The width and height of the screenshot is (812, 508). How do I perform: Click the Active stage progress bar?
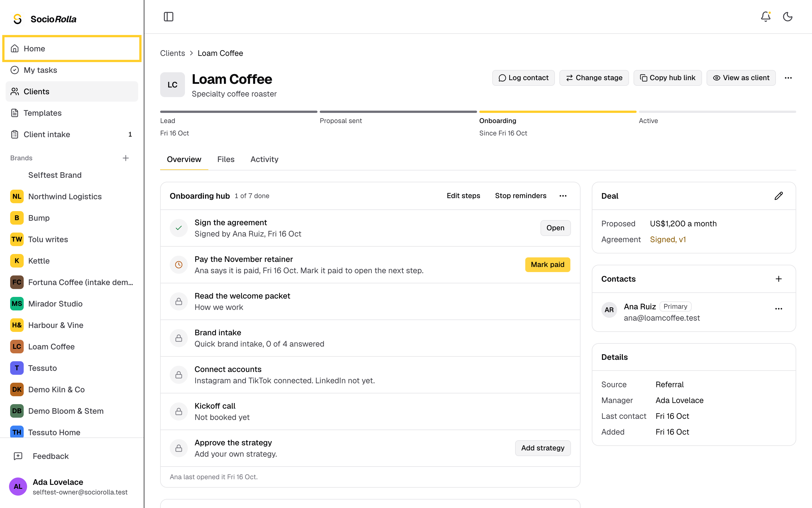pos(717,111)
